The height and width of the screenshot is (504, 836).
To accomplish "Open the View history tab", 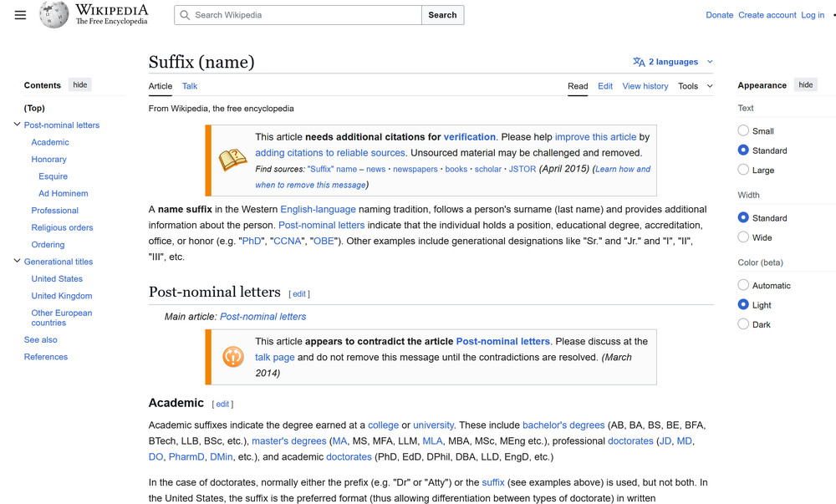I will (x=645, y=86).
